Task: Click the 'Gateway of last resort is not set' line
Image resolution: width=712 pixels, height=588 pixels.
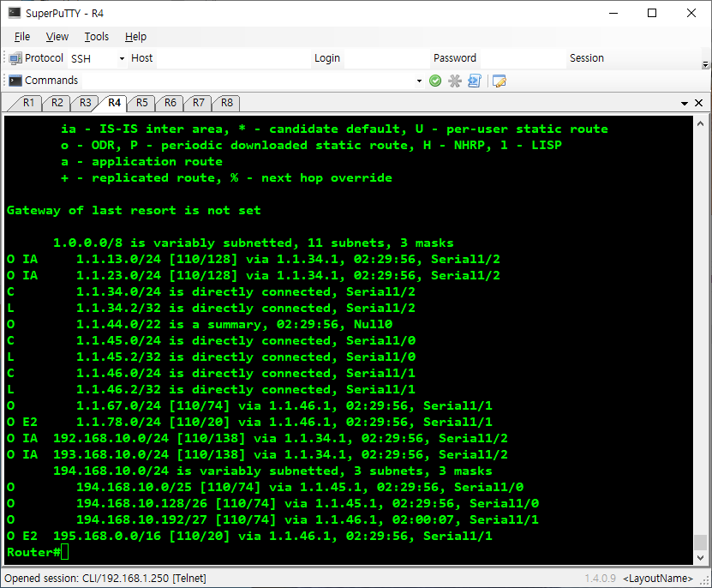Action: coord(134,210)
